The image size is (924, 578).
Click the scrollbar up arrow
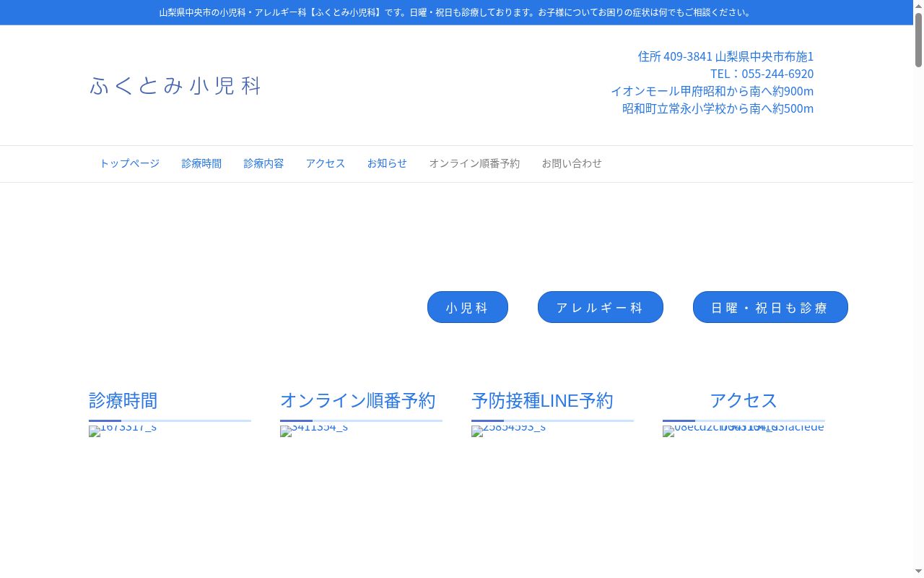coord(918,5)
